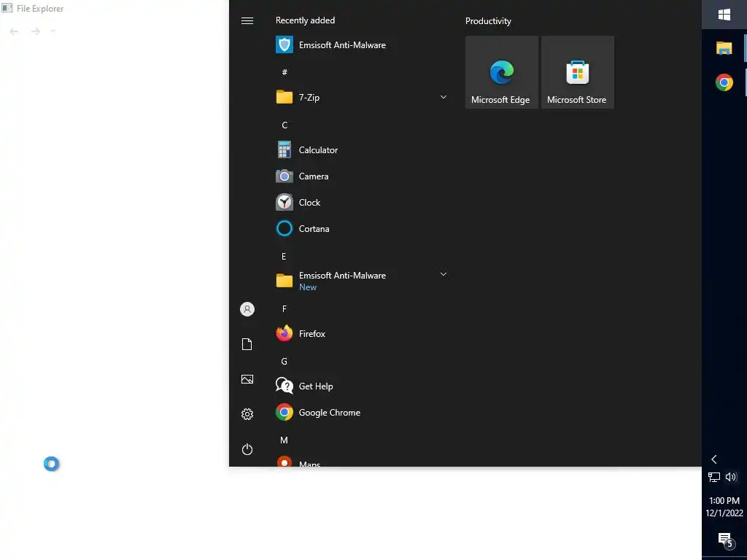Image resolution: width=747 pixels, height=560 pixels.
Task: Click the letter C section header
Action: (285, 125)
